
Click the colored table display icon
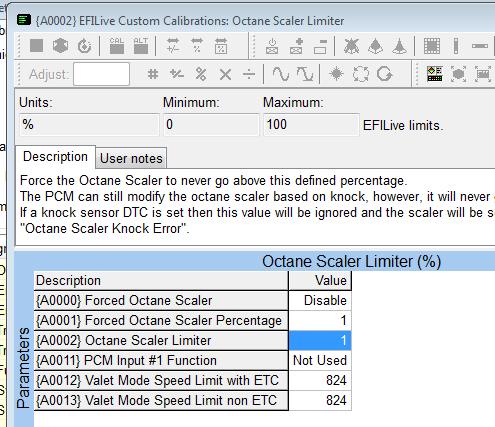point(435,74)
